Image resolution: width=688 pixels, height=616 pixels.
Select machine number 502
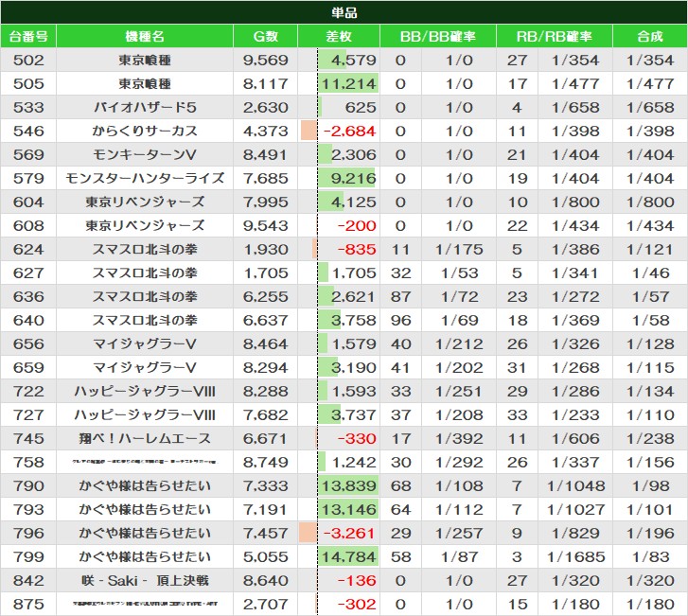pyautogui.click(x=28, y=61)
